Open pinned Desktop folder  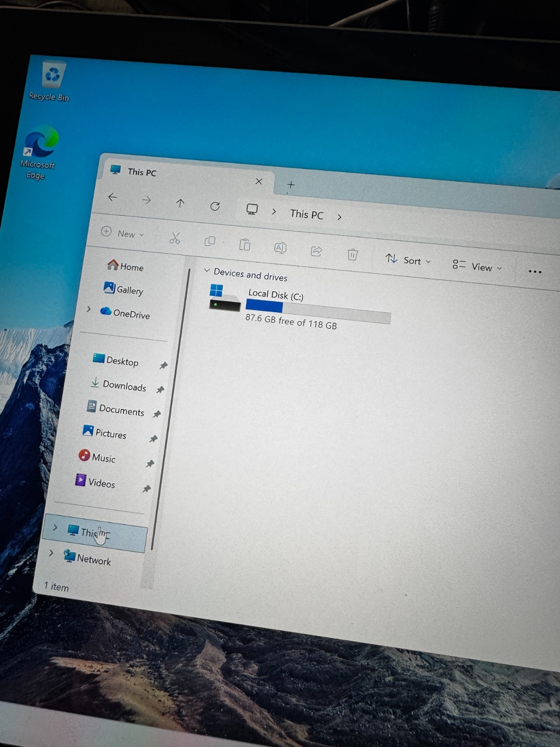(x=116, y=360)
